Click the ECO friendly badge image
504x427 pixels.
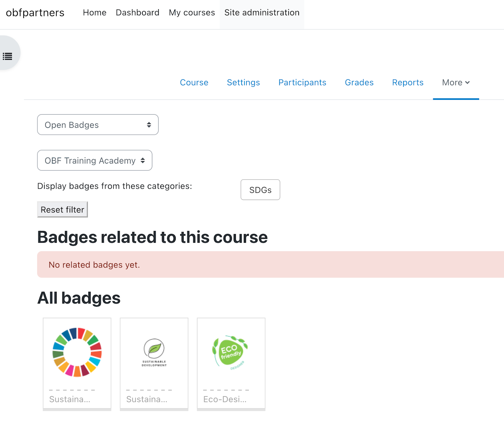[x=231, y=352]
